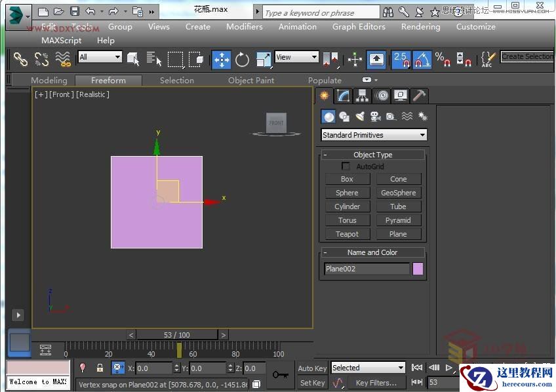Open the Utilities hammer panel
Viewport: 556px width, 392px height.
point(420,96)
